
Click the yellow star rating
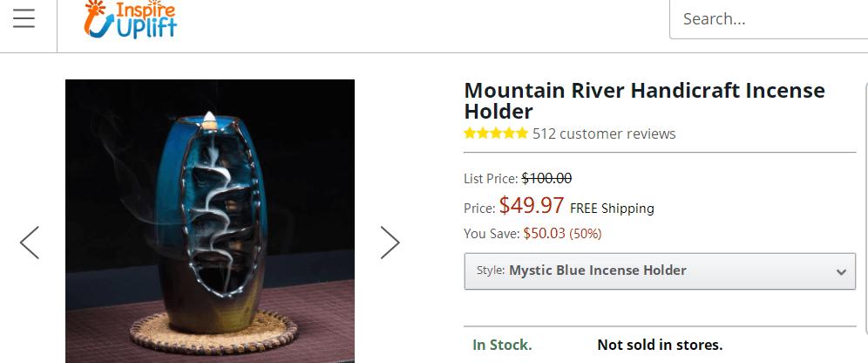[x=496, y=134]
